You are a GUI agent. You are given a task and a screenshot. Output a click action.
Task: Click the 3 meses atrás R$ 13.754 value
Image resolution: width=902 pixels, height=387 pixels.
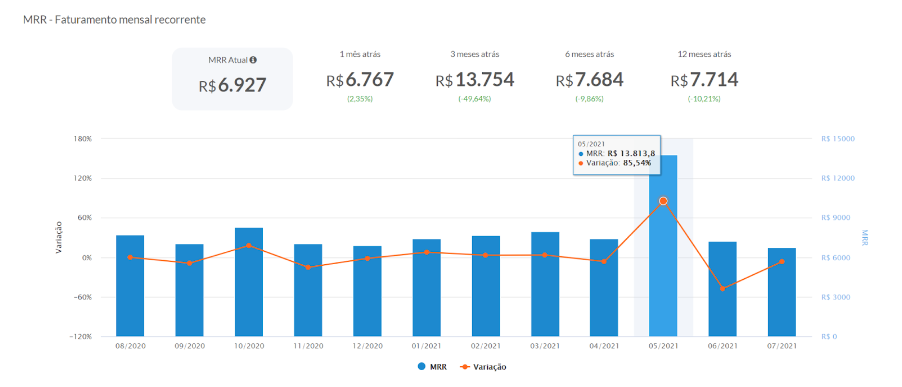click(475, 80)
